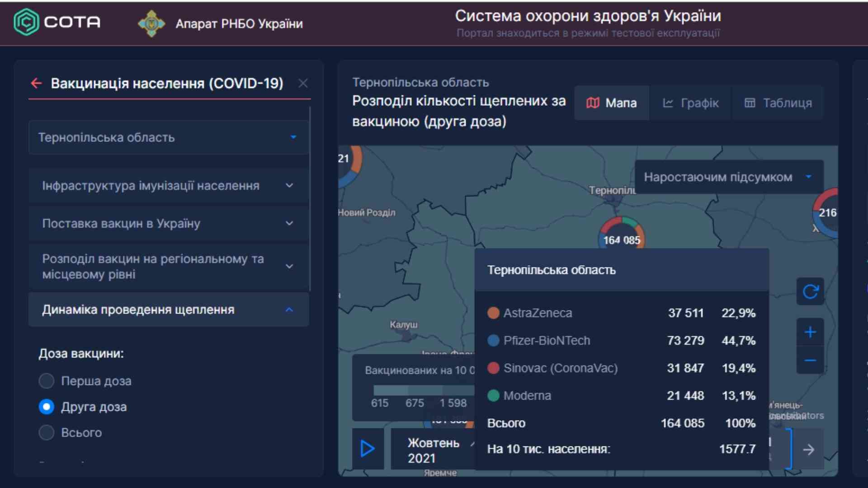Zoom out the map with minus
The width and height of the screenshot is (868, 488).
coord(810,360)
